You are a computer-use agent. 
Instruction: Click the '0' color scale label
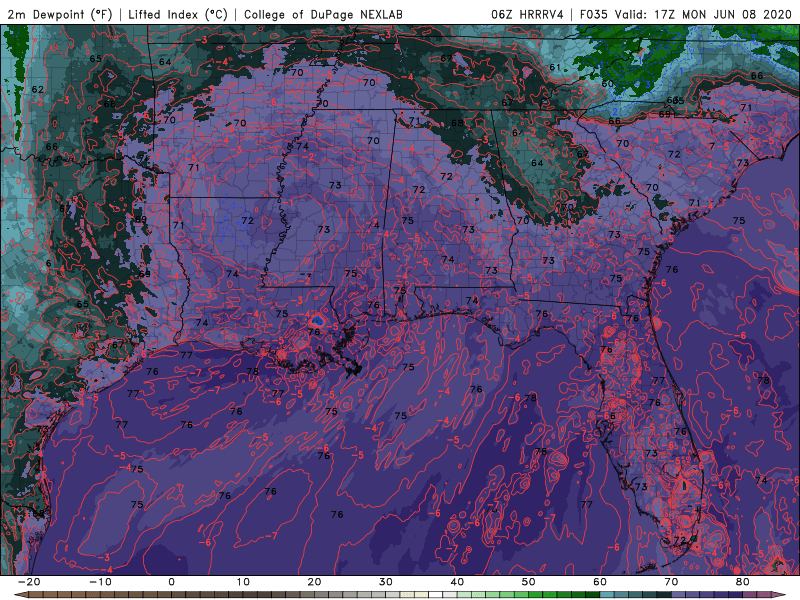[171, 582]
